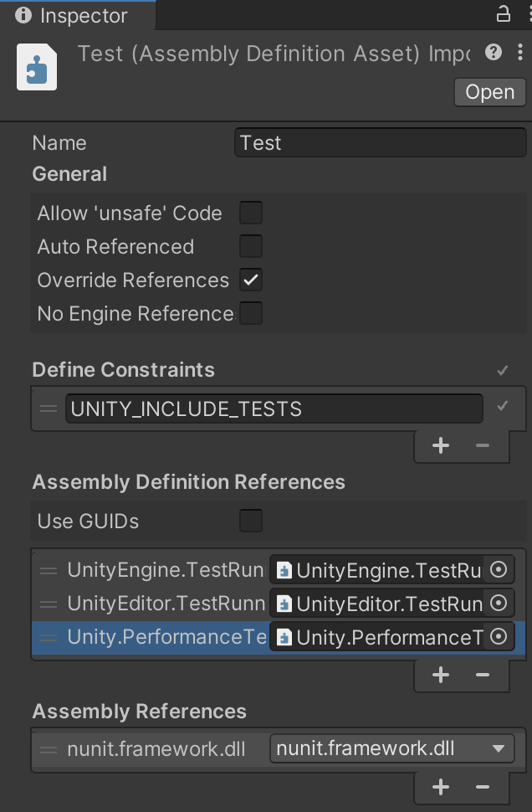
Task: Add a new define constraint with plus
Action: click(x=440, y=445)
